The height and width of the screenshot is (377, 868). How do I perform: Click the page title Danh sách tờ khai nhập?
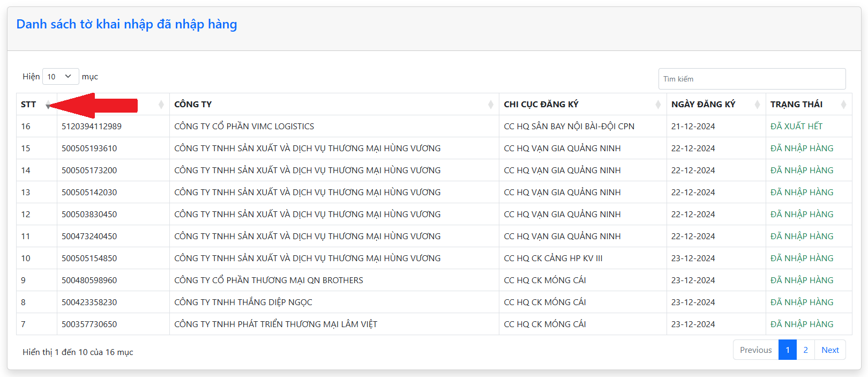coord(126,24)
